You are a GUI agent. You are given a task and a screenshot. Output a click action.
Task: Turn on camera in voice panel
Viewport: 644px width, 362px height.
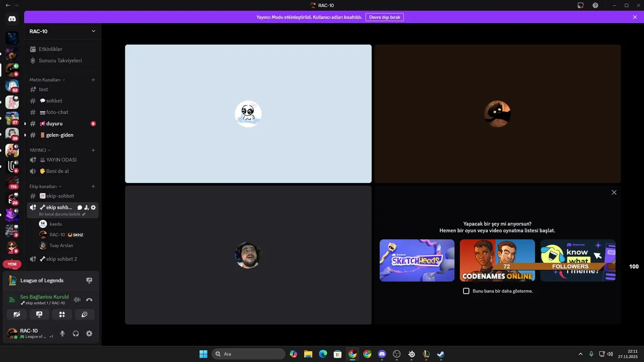click(17, 314)
